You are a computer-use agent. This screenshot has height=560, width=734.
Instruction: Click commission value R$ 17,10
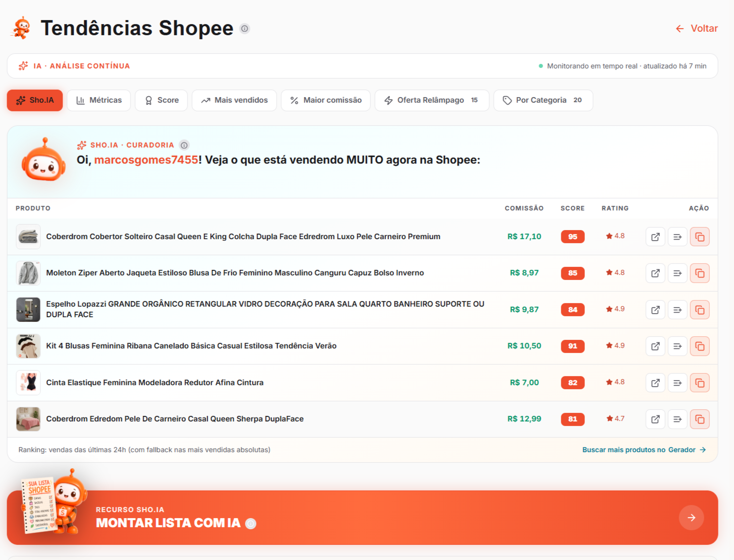[524, 237]
